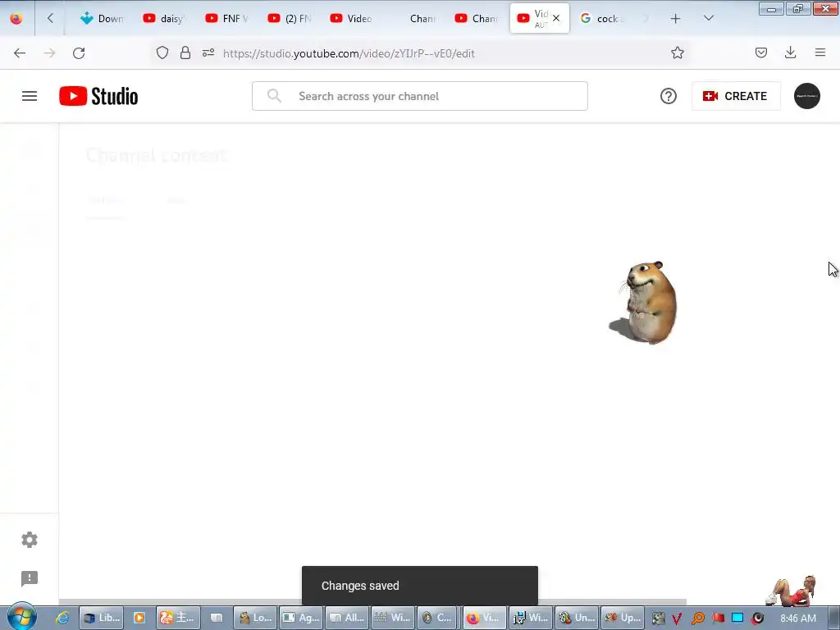Viewport: 840px width, 630px height.
Task: Click the tracking protection shield icon
Action: [x=162, y=53]
